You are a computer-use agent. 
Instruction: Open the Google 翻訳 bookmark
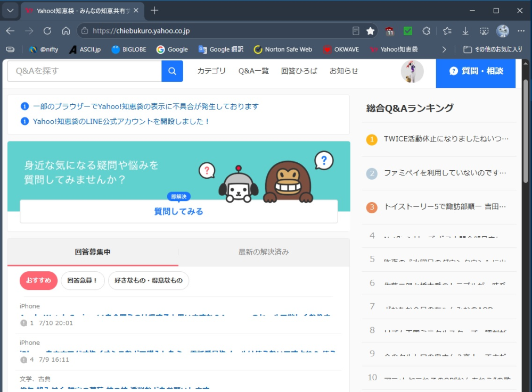tap(221, 49)
